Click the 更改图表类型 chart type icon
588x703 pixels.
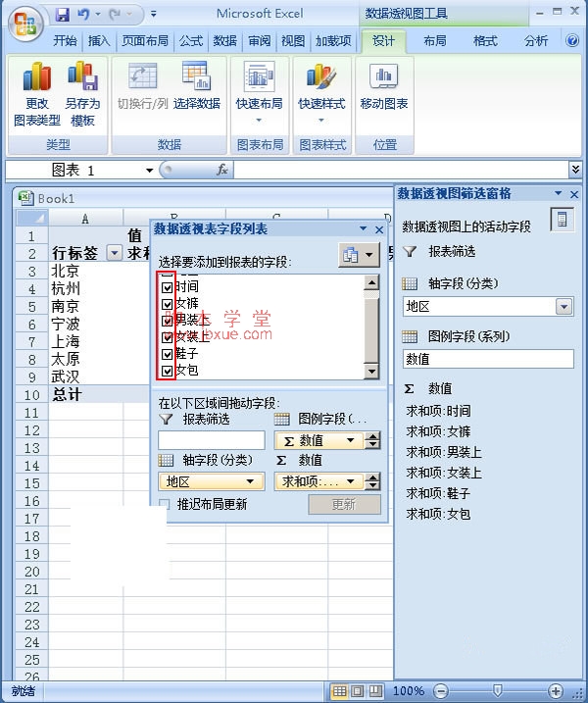coord(37,95)
